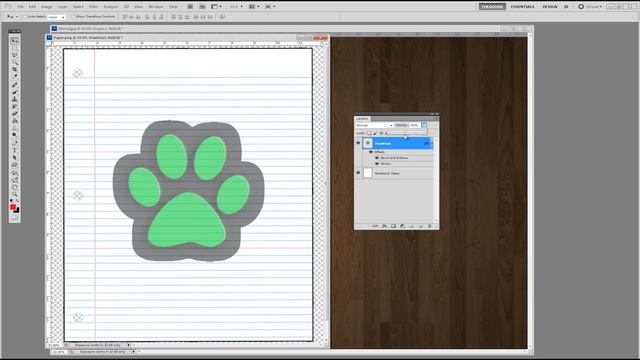Image resolution: width=640 pixels, height=360 pixels.
Task: Toggle Lock transparent pixels option
Action: coord(369,133)
